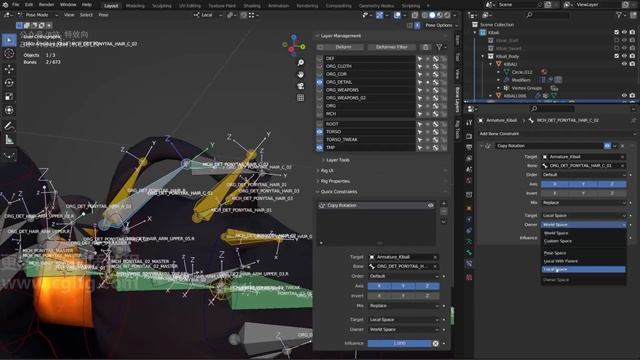Add a quick constraint with plus button
Image resolution: width=640 pixels, height=360 pixels.
pyautogui.click(x=444, y=204)
